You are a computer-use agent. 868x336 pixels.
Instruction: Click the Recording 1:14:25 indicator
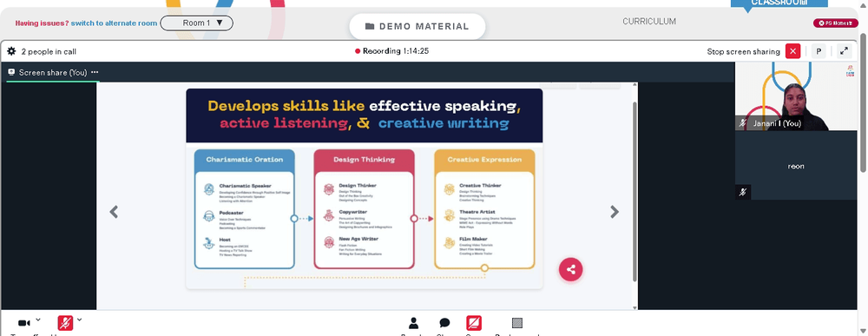(392, 51)
